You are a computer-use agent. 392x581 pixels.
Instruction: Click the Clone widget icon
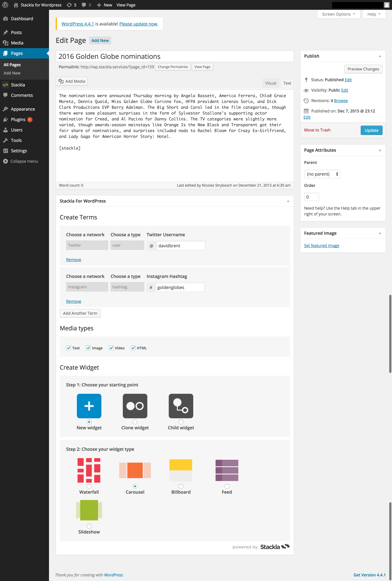tap(135, 406)
